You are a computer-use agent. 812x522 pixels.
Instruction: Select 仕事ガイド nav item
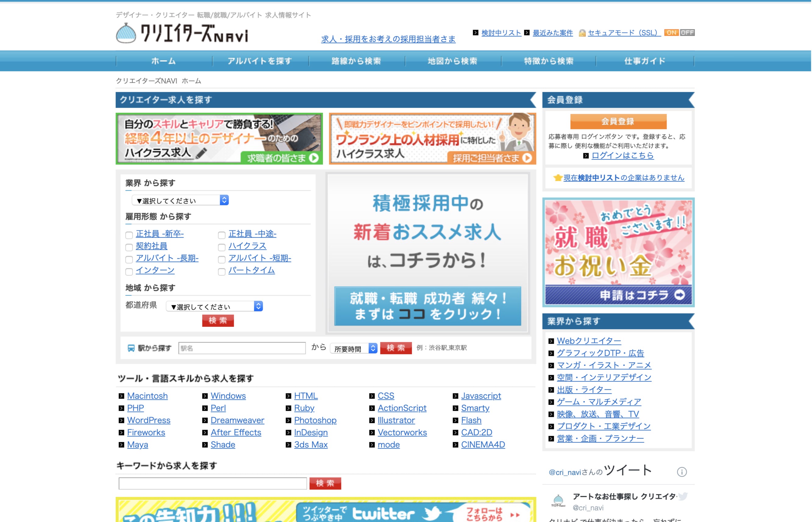pos(645,61)
